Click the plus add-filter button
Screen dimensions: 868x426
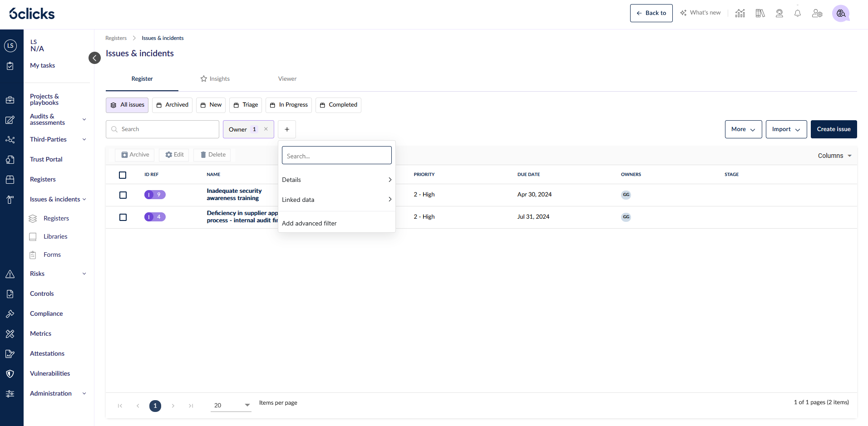click(x=287, y=129)
